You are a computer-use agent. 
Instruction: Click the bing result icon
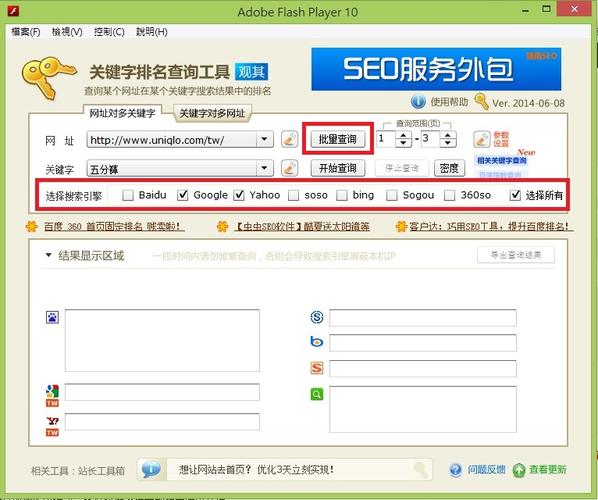317,342
